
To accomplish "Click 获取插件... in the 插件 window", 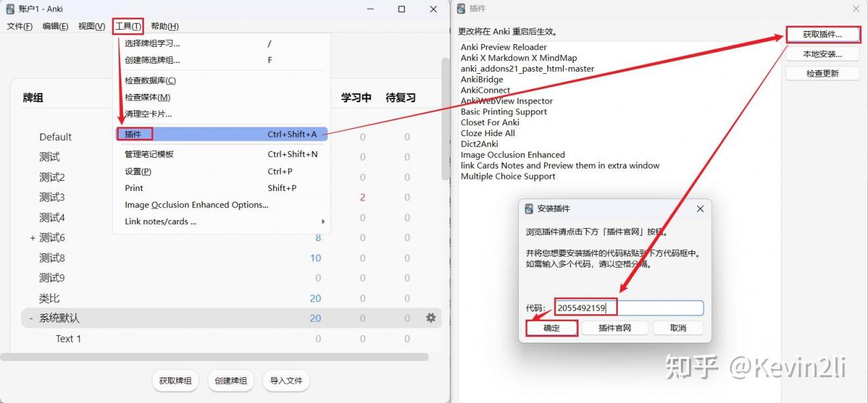I will tap(823, 35).
